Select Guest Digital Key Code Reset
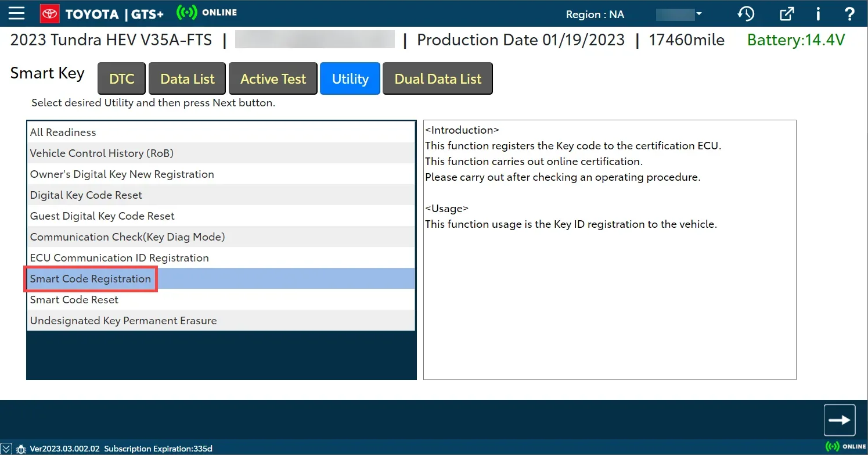The image size is (868, 455). [221, 216]
